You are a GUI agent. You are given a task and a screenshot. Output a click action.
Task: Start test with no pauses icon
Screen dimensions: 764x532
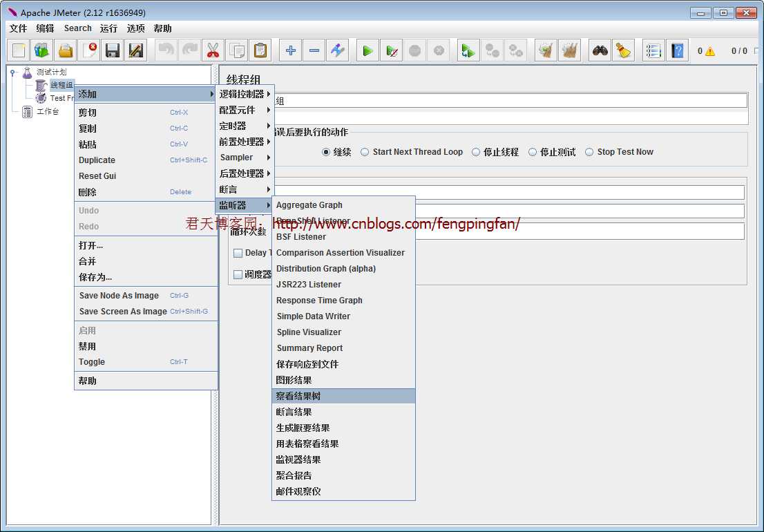pyautogui.click(x=391, y=50)
